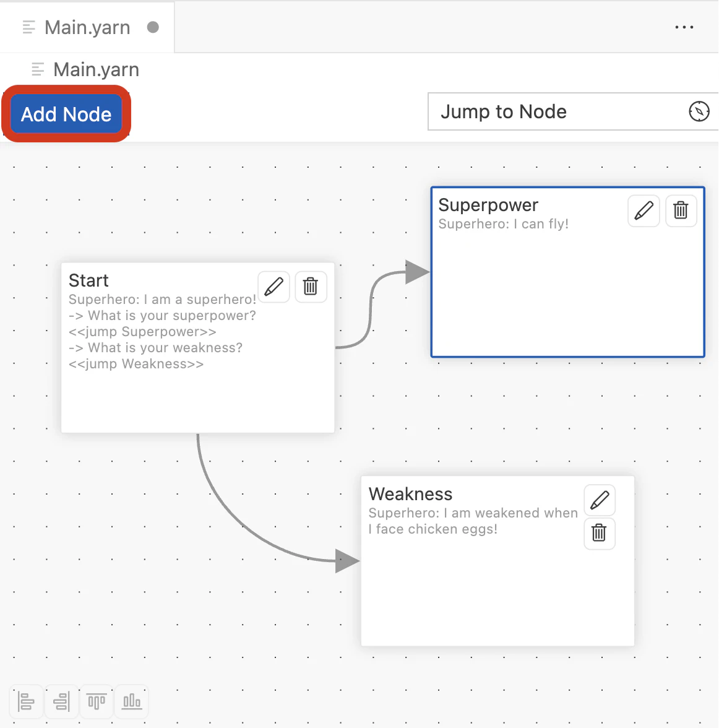This screenshot has height=728, width=719.
Task: Click the Main.yarn breadcrumb item
Action: (x=96, y=69)
